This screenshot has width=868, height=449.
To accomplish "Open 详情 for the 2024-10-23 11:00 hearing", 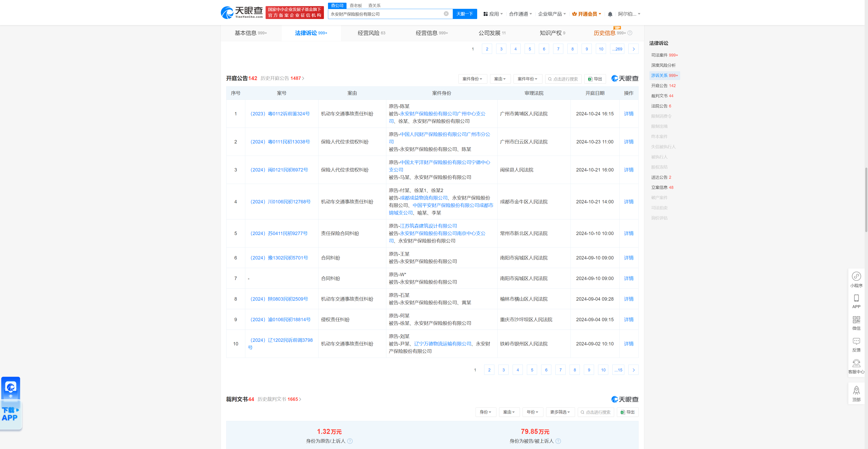I will tap(628, 142).
